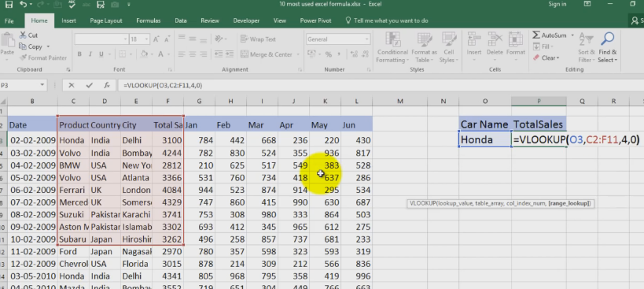Image resolution: width=644 pixels, height=289 pixels.
Task: Open Font dialog launcher
Action: pyautogui.click(x=170, y=70)
